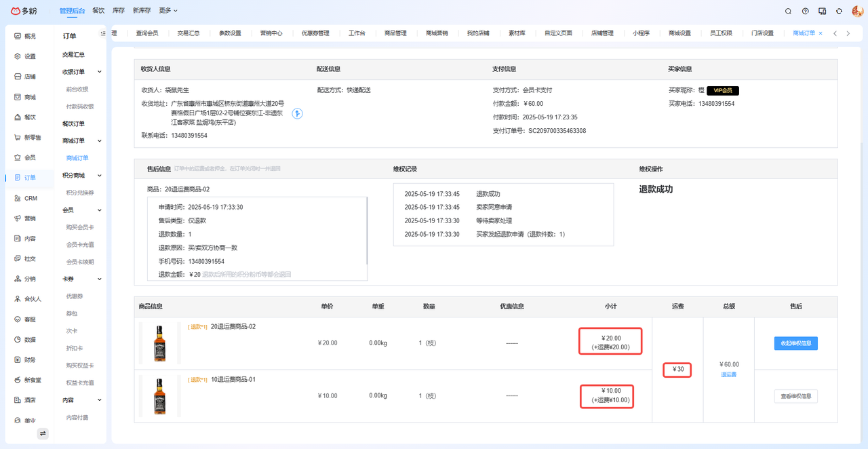This screenshot has height=449, width=868.
Task: Click the navigation icon beside shipping address
Action: pos(297,114)
